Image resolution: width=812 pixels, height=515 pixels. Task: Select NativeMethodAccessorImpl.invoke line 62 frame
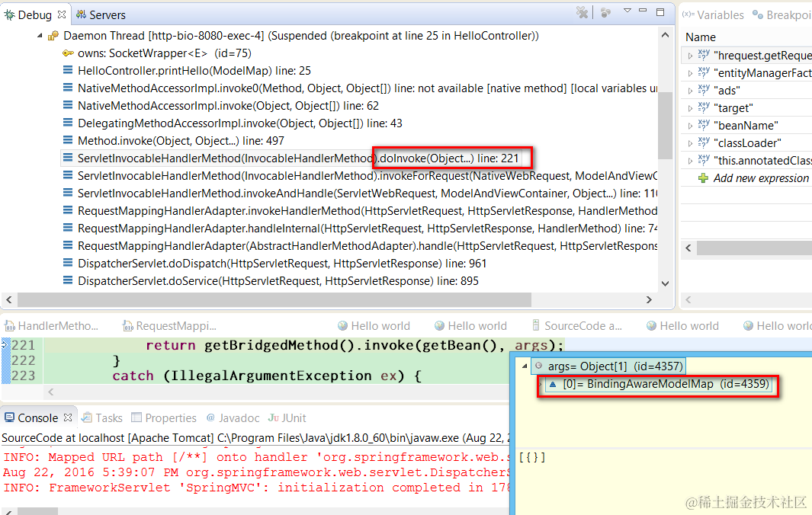(228, 106)
